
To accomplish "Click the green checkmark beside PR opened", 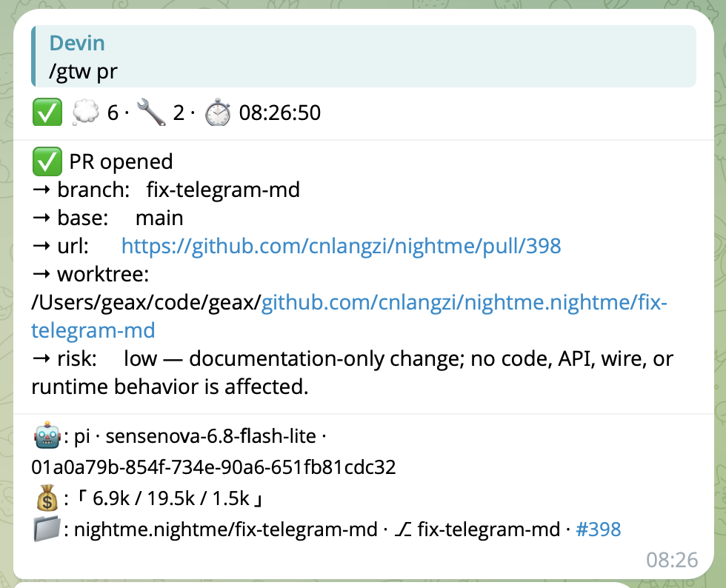I will pyautogui.click(x=47, y=161).
